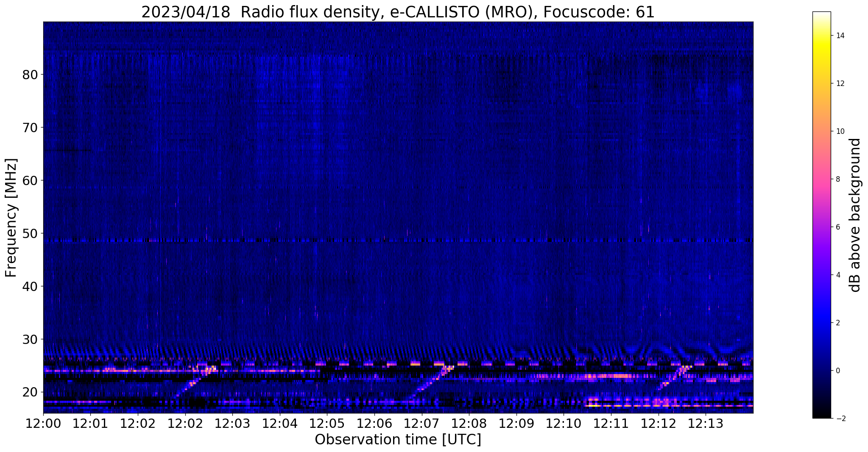Click the 14 dB colorbar tick label
The image size is (868, 452).
[x=839, y=36]
